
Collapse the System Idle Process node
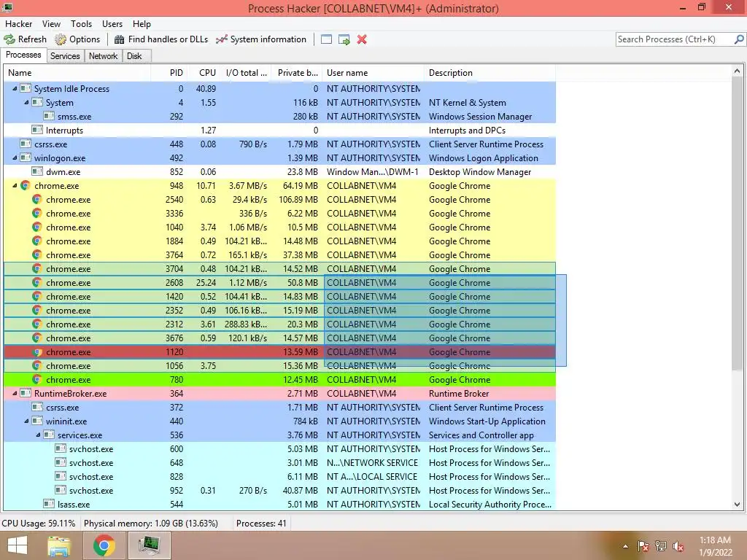point(15,88)
